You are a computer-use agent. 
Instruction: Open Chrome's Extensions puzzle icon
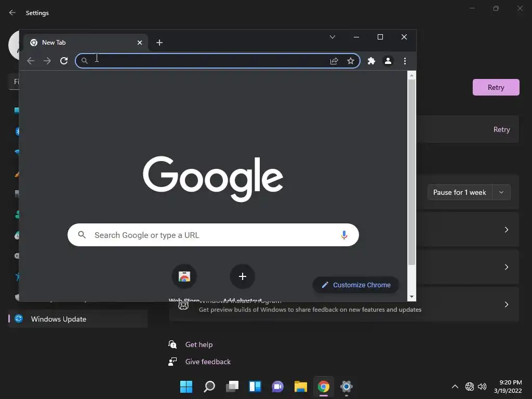point(371,61)
